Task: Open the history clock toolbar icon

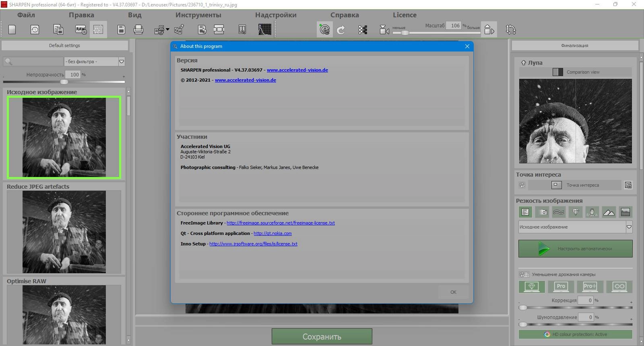Action: point(35,29)
